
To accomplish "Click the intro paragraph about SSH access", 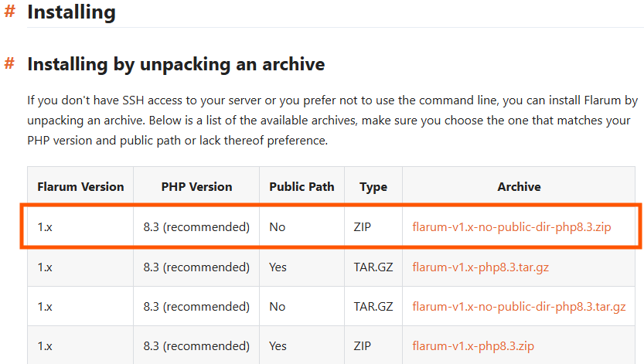I will [x=332, y=121].
